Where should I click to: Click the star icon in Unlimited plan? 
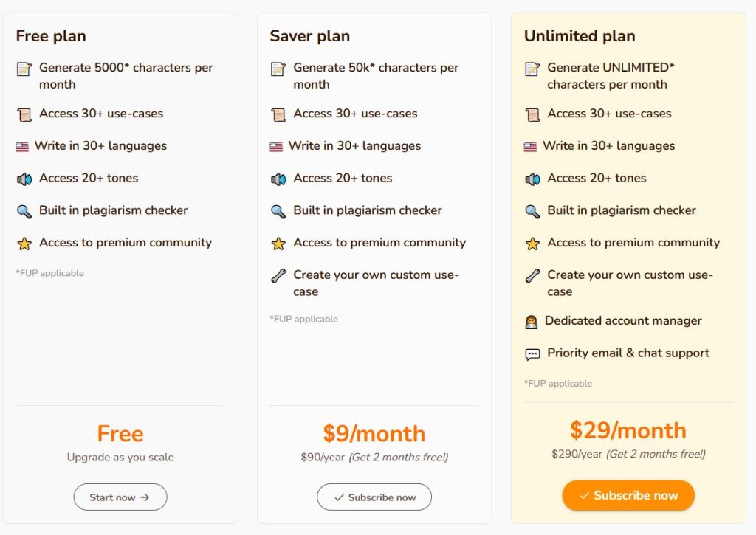point(532,244)
